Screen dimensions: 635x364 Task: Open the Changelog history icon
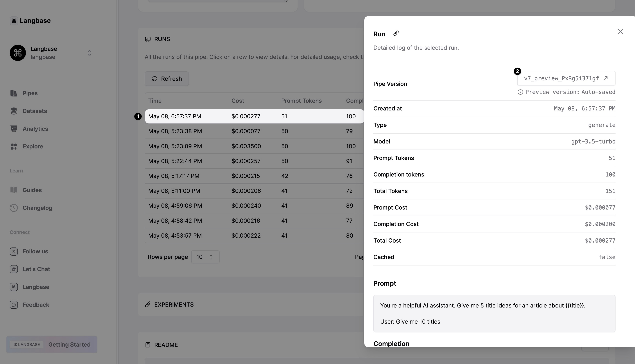coord(14,208)
